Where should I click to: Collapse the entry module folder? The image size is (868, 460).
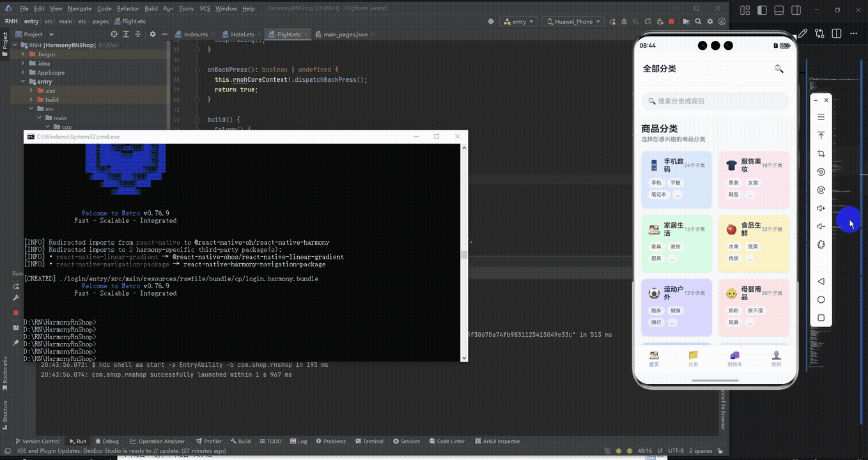(23, 81)
